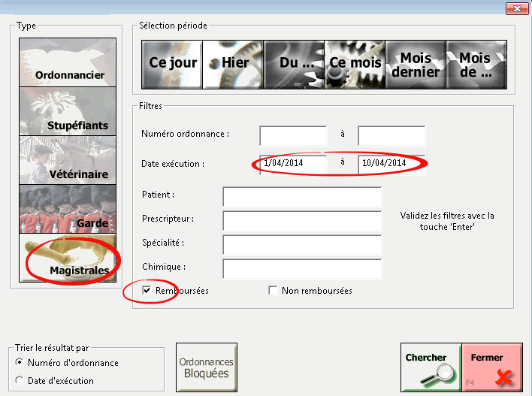Image resolution: width=532 pixels, height=396 pixels.
Task: Focus the Prescripteur input field
Action: 302,221
